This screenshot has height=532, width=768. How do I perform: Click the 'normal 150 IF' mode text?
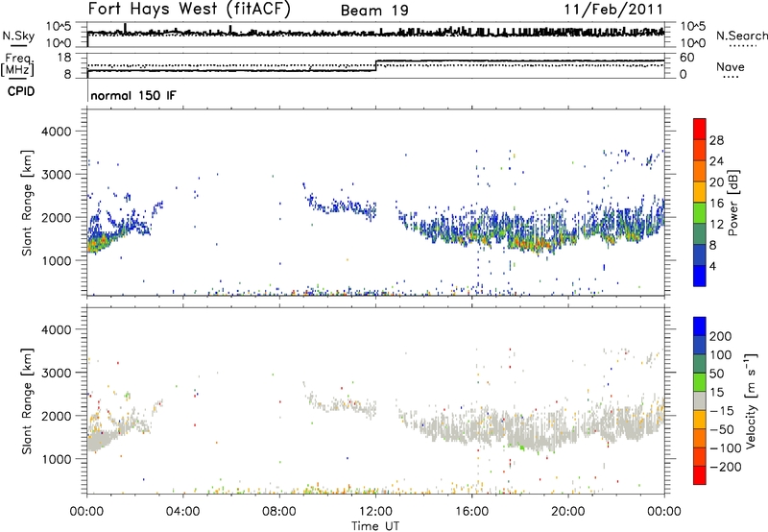coord(133,95)
